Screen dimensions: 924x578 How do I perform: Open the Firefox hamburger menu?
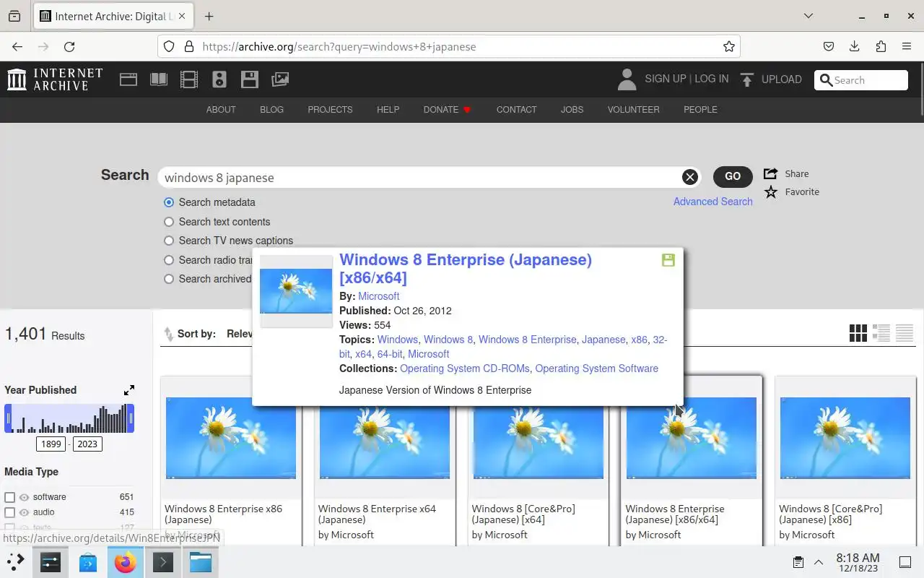(907, 46)
